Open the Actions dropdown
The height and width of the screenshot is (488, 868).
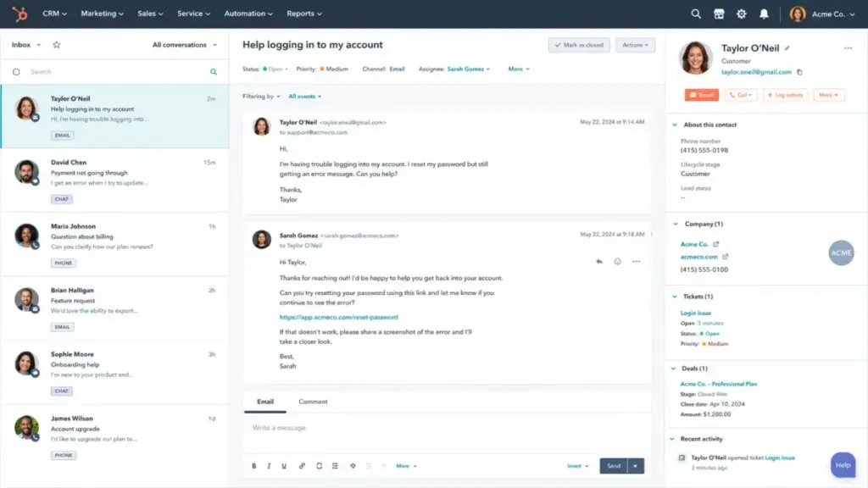[x=635, y=45]
